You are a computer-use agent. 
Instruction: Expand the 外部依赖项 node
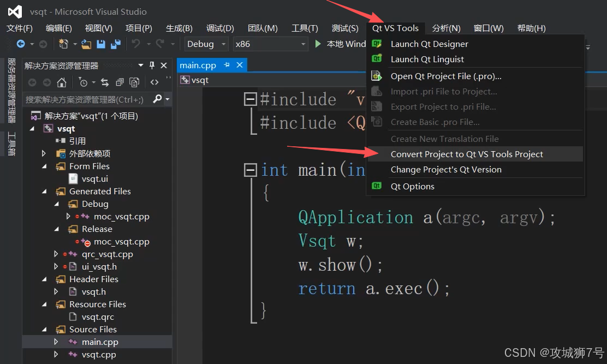(x=44, y=153)
